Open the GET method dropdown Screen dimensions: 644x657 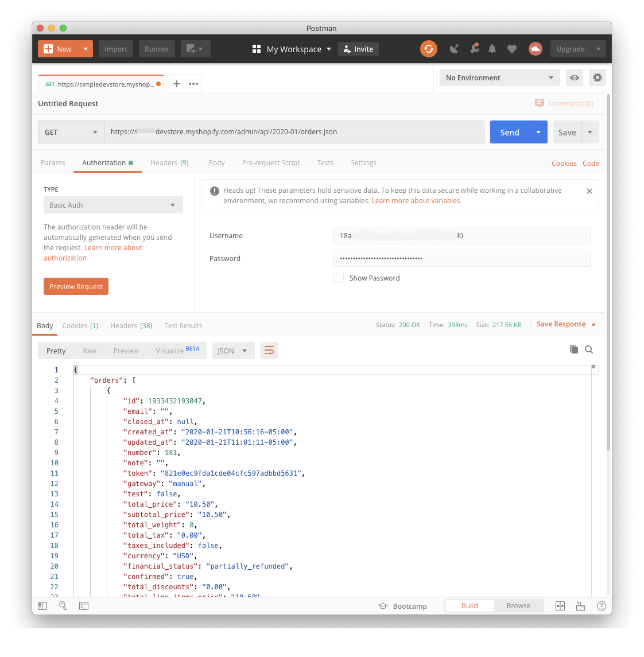point(71,133)
